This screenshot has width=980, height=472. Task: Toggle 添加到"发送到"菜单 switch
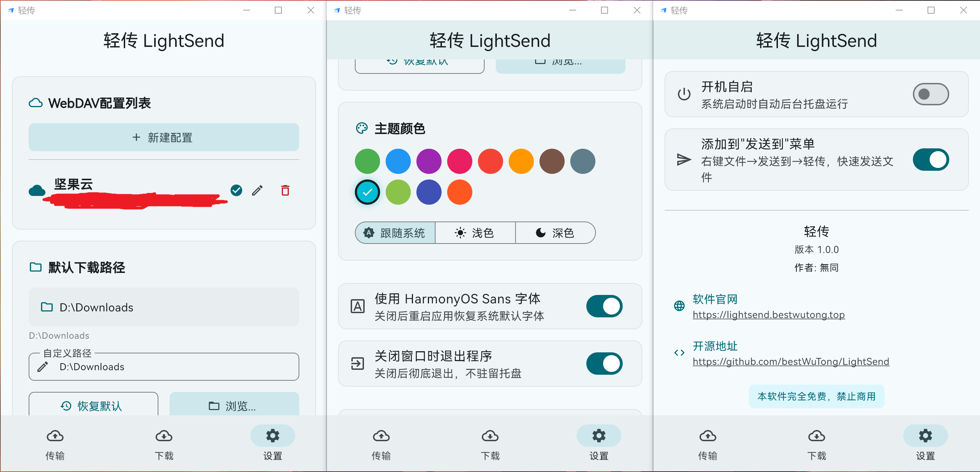pyautogui.click(x=931, y=160)
